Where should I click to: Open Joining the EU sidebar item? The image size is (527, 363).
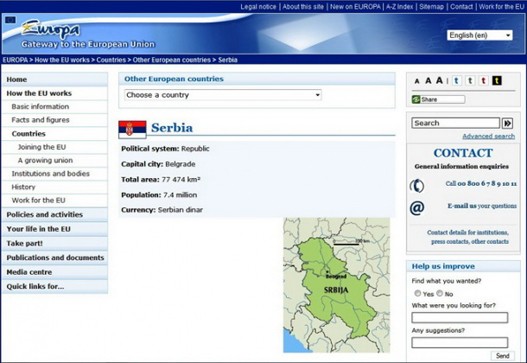tap(55, 147)
